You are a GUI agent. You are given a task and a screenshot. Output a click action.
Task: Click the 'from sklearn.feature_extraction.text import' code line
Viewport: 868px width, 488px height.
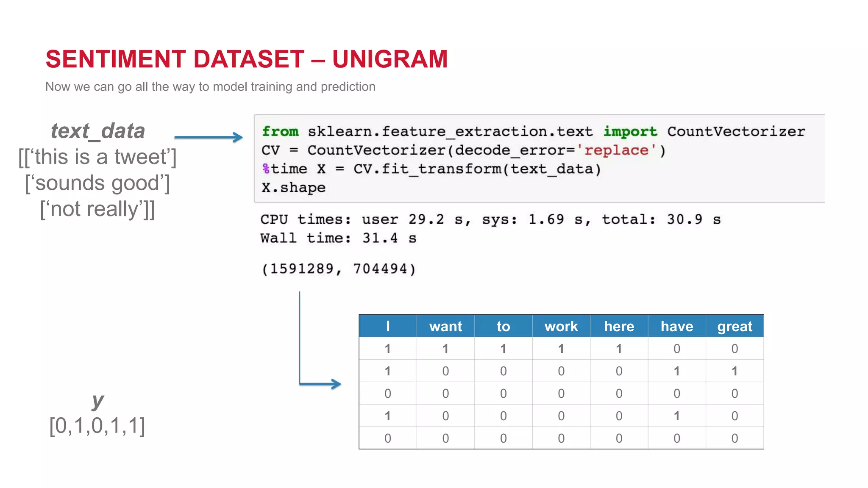pyautogui.click(x=534, y=132)
